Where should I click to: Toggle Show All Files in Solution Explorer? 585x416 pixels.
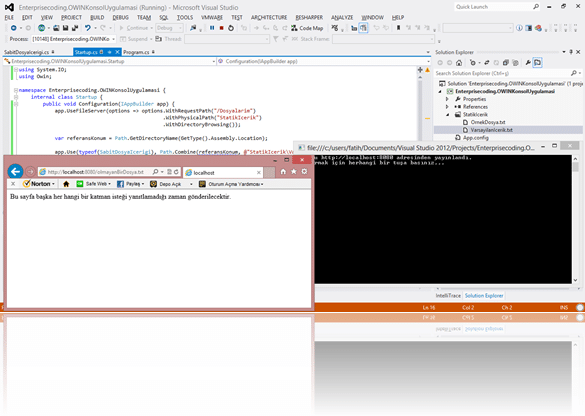515,63
